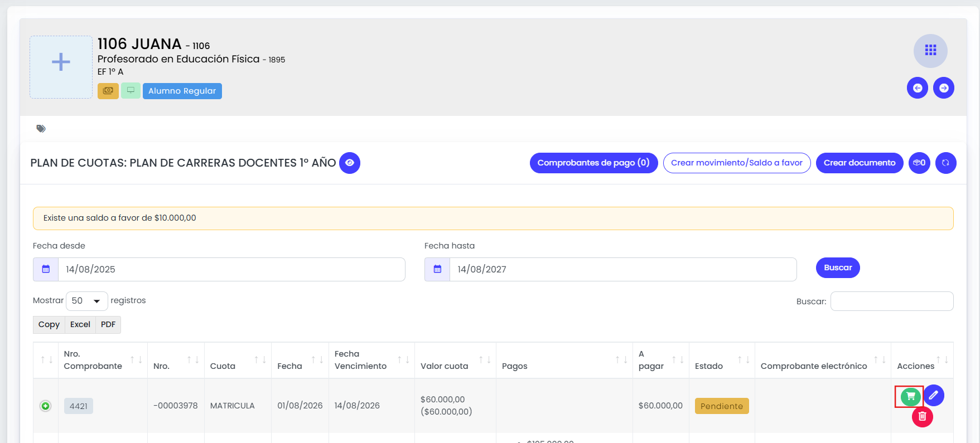This screenshot has width=980, height=443.
Task: Copy table data with Copy button
Action: point(49,324)
